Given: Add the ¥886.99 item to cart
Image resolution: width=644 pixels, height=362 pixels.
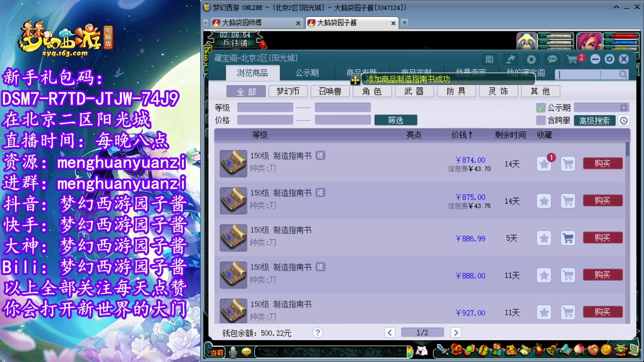Looking at the screenshot, I should click(x=568, y=238).
